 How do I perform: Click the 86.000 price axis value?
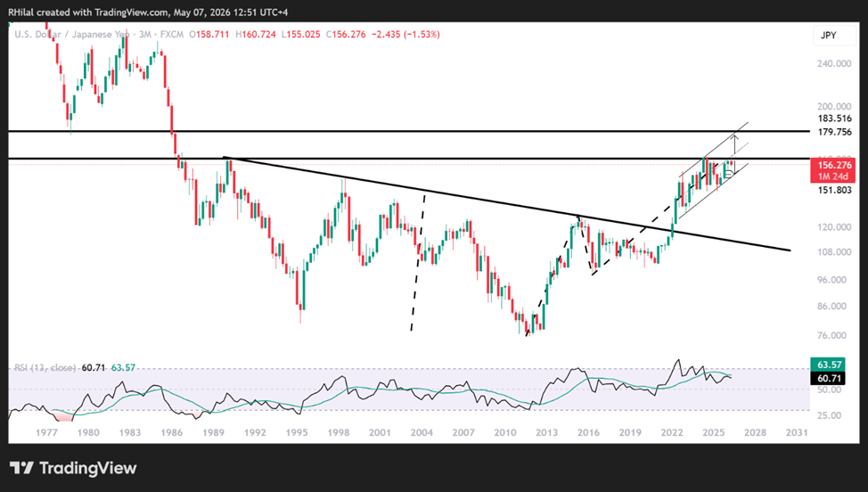[832, 306]
